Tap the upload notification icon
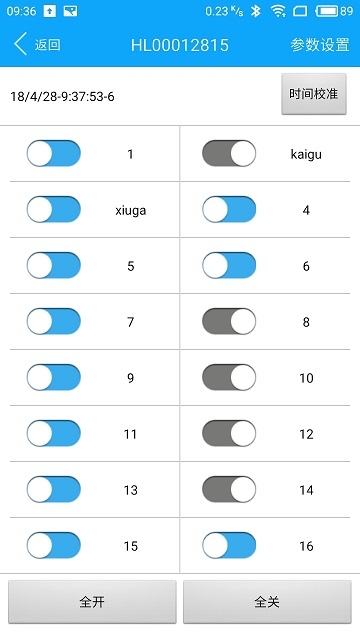 [49, 11]
